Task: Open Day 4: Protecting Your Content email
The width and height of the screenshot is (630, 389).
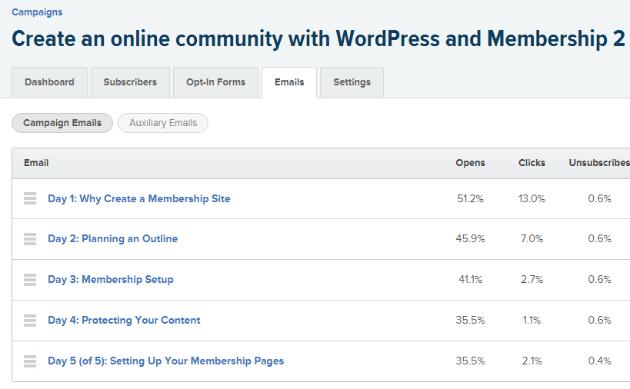Action: pyautogui.click(x=124, y=320)
